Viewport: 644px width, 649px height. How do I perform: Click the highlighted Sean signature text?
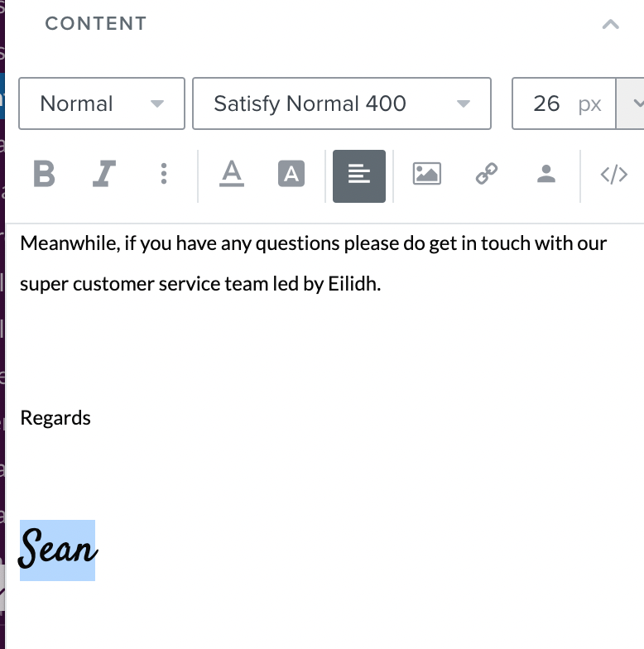click(58, 550)
